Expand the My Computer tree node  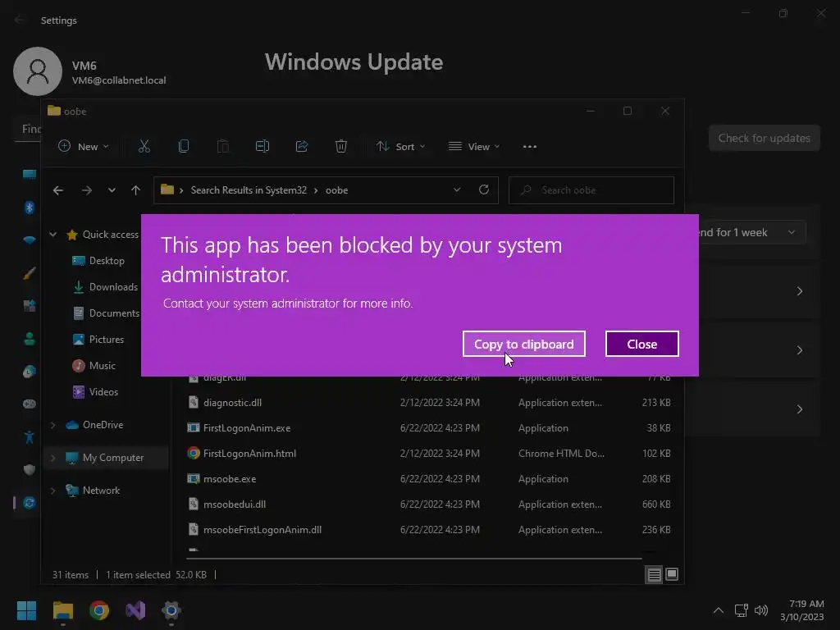[53, 458]
